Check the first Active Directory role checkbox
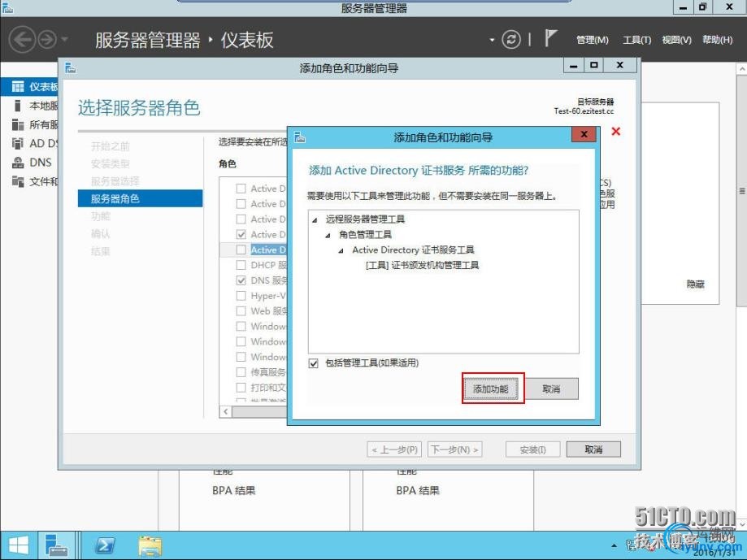This screenshot has height=560, width=747. tap(241, 189)
